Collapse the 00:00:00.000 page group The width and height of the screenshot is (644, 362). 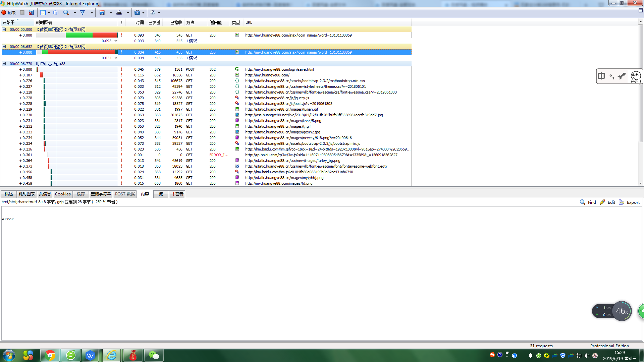click(x=4, y=29)
